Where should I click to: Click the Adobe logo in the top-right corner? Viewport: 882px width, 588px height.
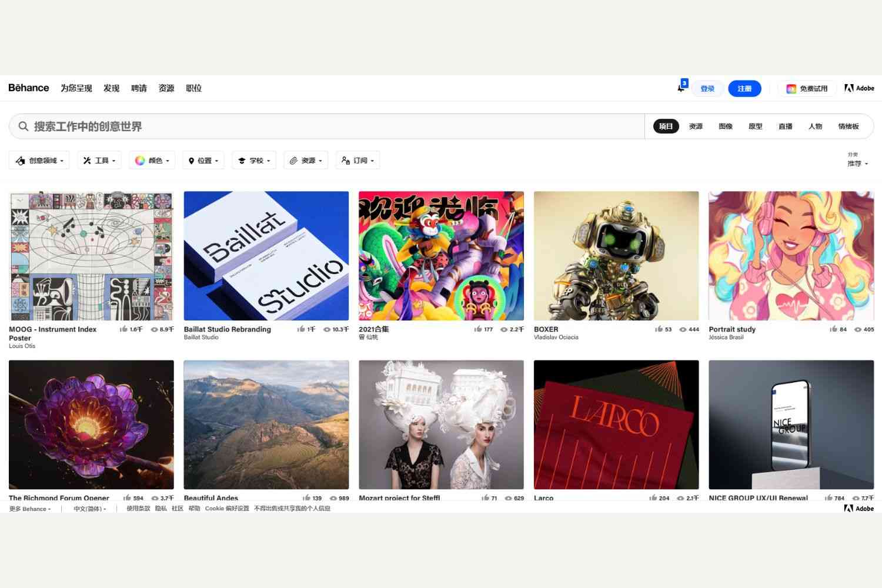pyautogui.click(x=858, y=88)
